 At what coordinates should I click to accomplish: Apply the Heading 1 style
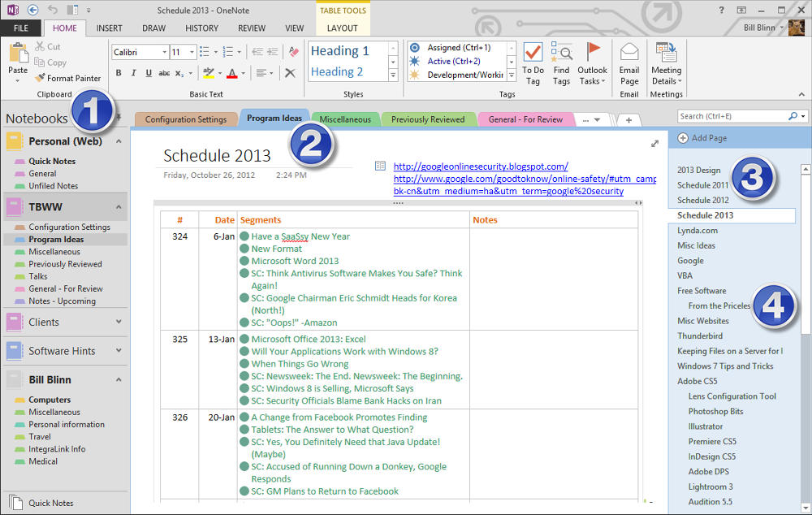pos(339,51)
